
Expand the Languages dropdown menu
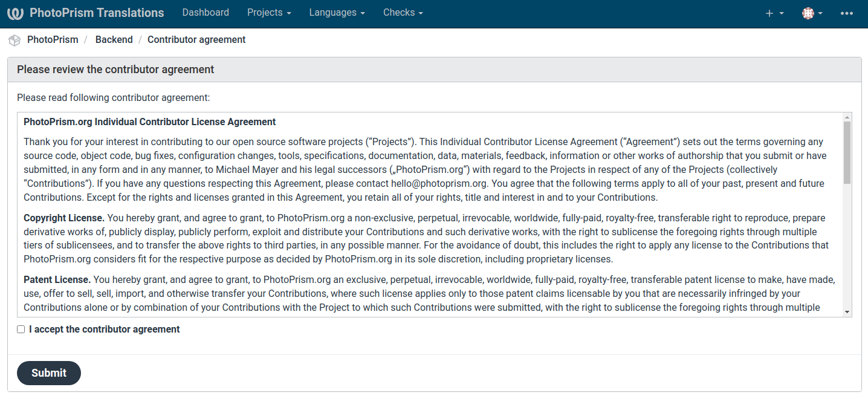click(x=337, y=13)
